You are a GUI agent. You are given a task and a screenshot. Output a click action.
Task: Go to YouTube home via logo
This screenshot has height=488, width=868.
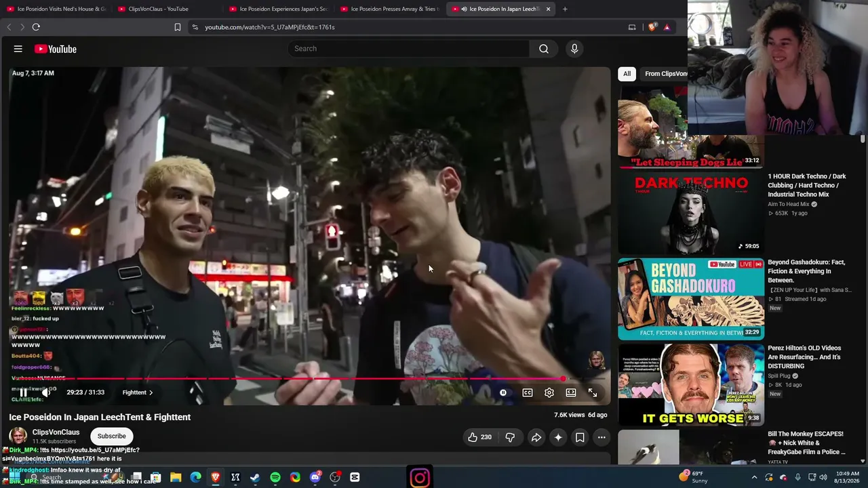coord(56,49)
